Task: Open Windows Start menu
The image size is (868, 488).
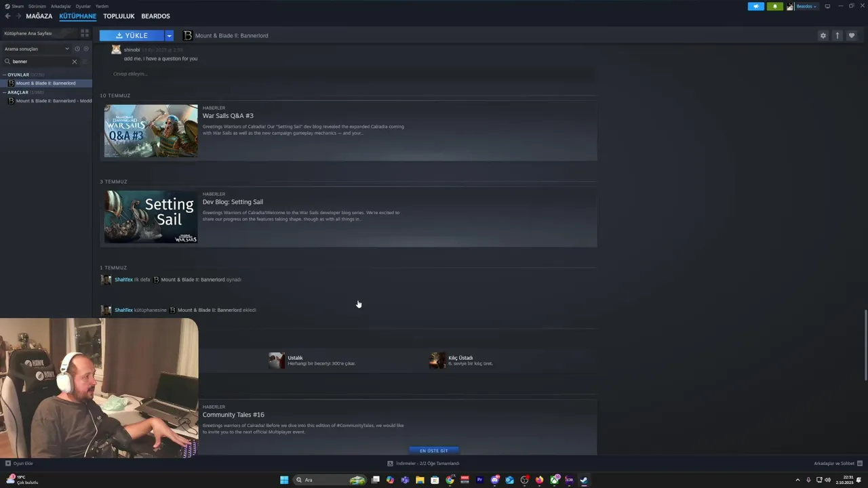Action: tap(284, 480)
